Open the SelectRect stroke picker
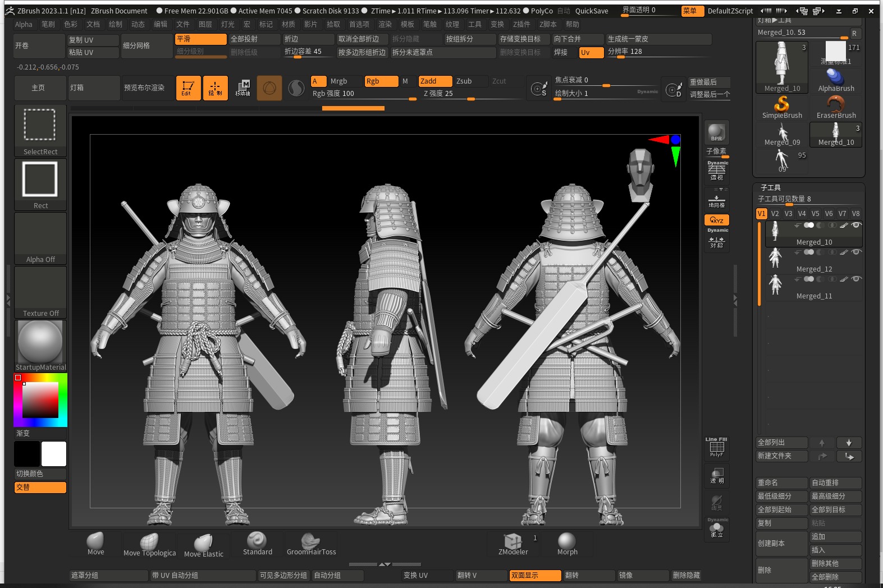Image resolution: width=883 pixels, height=588 pixels. tap(40, 130)
